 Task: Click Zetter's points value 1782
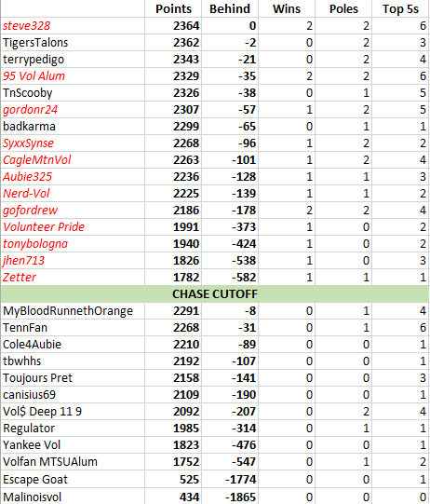click(x=173, y=277)
